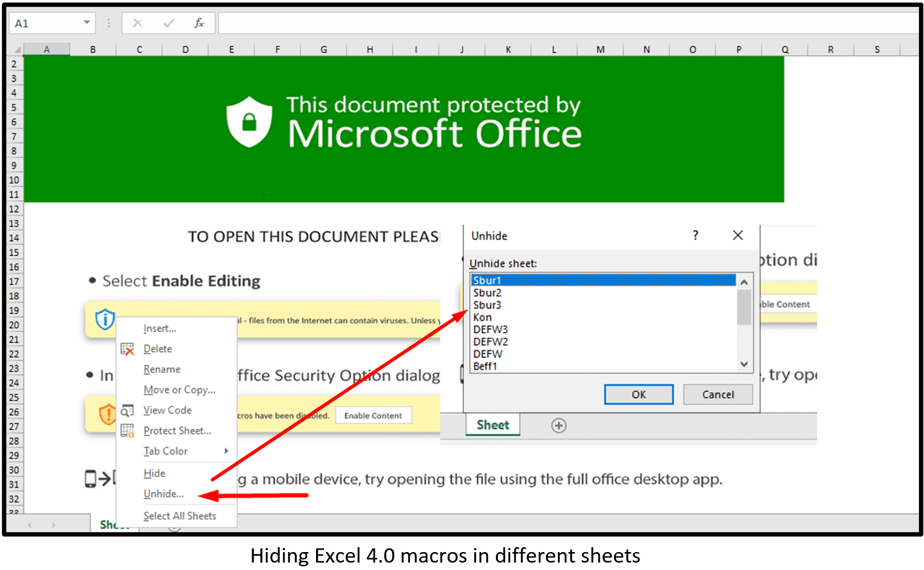Click OK in the Unhide dialog
This screenshot has height=570, width=924.
pyautogui.click(x=639, y=394)
